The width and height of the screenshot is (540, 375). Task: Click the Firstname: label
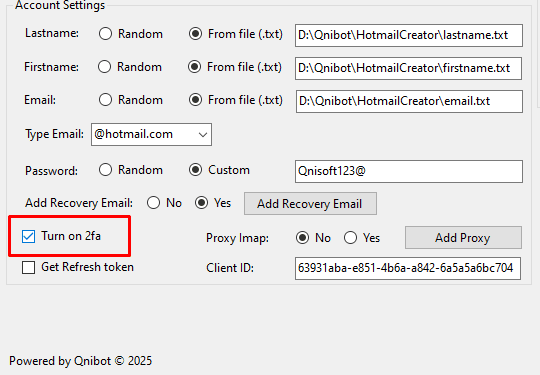51,67
